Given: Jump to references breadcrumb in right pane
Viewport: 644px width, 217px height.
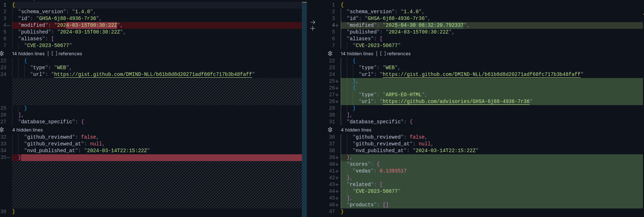Looking at the screenshot, I should pyautogui.click(x=399, y=54).
